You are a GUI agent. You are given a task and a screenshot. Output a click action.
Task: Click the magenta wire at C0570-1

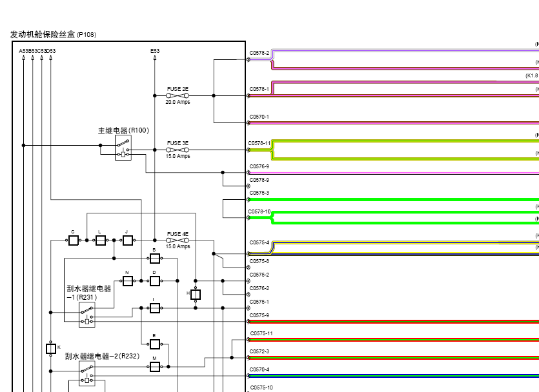[394, 122]
